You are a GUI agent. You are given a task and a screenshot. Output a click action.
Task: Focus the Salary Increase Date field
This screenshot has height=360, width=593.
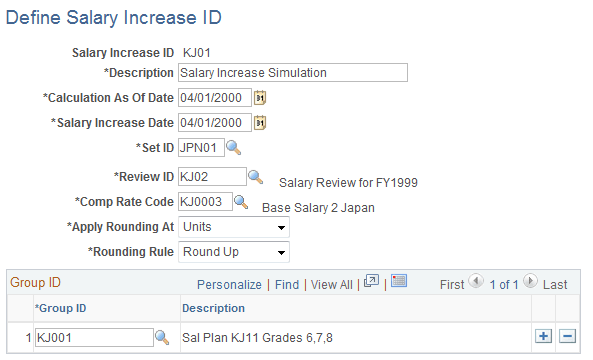pyautogui.click(x=215, y=123)
